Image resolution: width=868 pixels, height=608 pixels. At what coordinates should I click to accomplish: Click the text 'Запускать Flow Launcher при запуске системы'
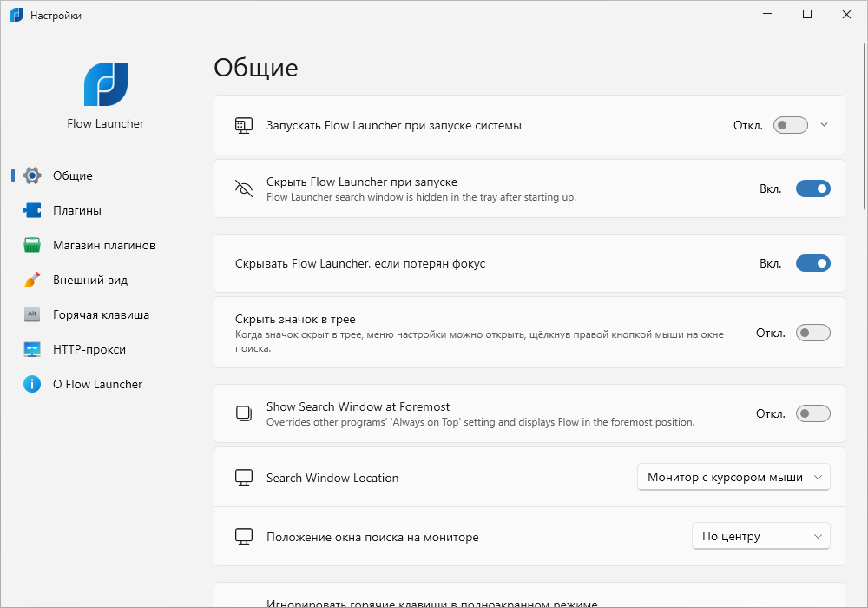click(x=393, y=126)
